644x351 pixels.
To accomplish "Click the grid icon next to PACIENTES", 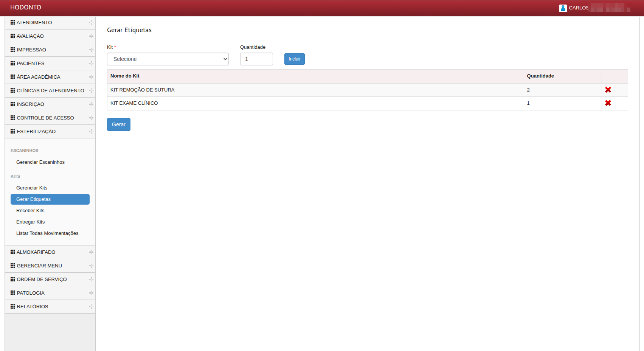I will pyautogui.click(x=13, y=63).
